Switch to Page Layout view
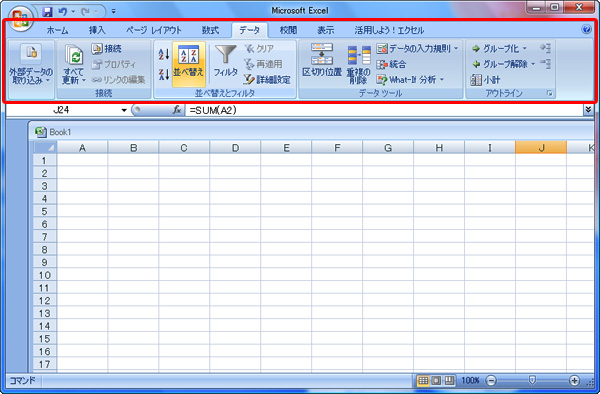The image size is (600, 394). click(436, 380)
